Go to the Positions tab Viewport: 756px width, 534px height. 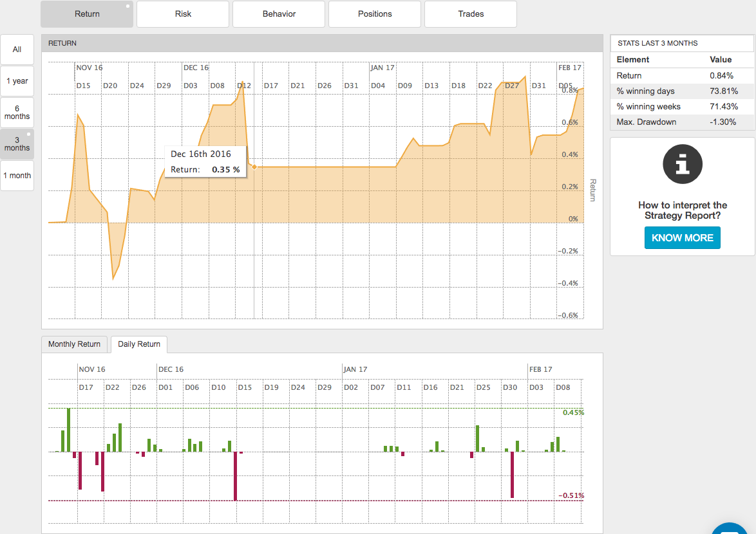point(375,14)
